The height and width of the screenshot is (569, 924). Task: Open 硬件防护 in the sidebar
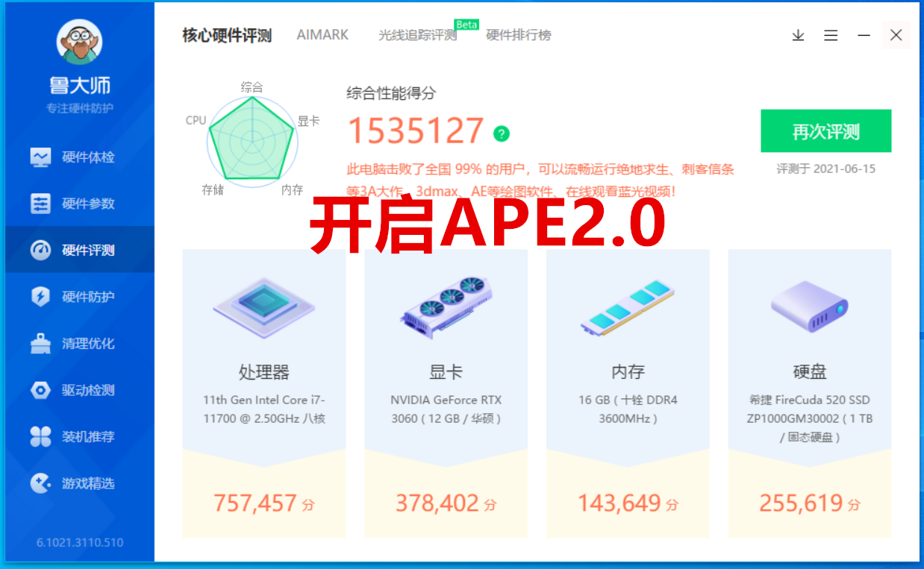coord(79,297)
